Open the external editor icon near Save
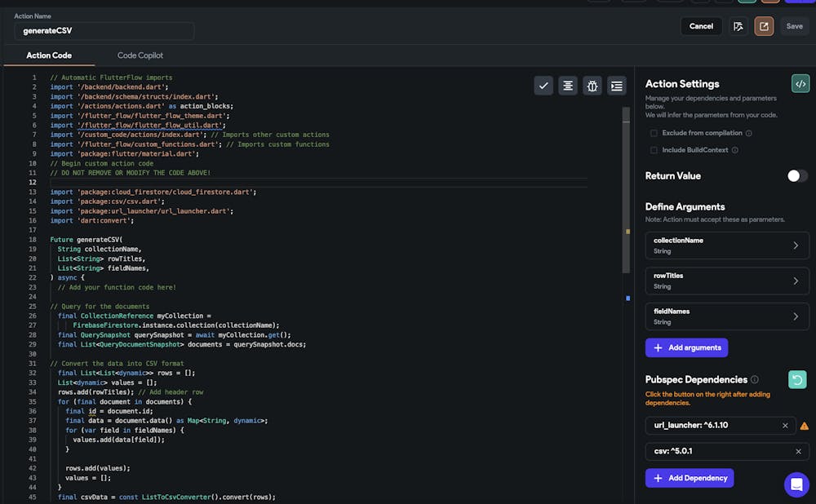Image resolution: width=816 pixels, height=504 pixels. pos(764,26)
